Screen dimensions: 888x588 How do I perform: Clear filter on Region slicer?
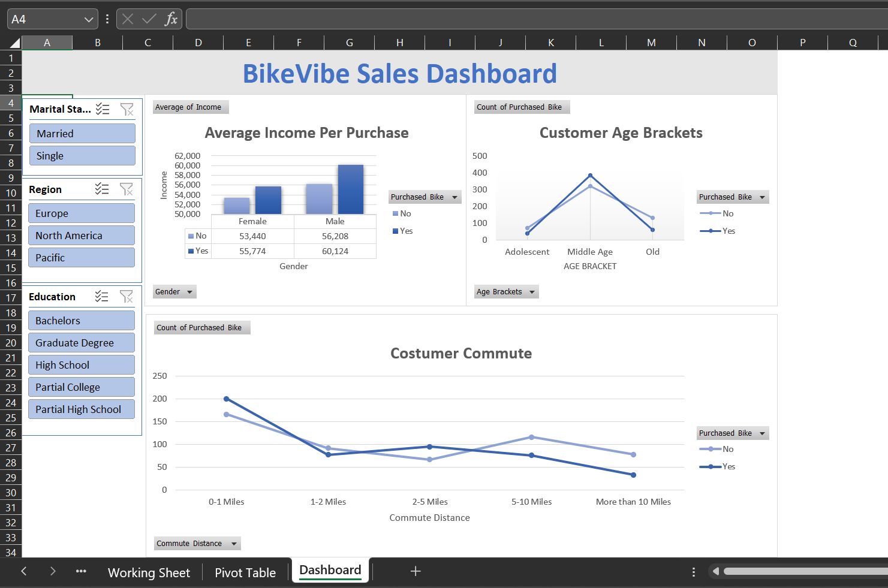click(126, 189)
